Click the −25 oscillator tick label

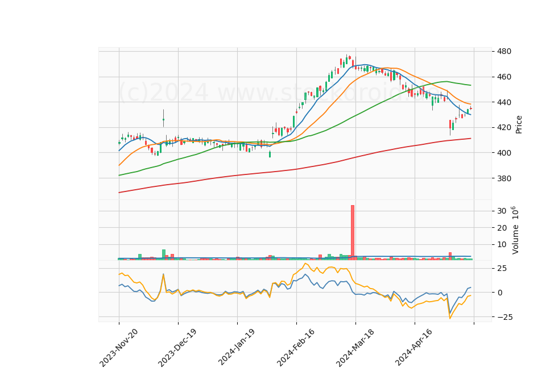[504, 317]
